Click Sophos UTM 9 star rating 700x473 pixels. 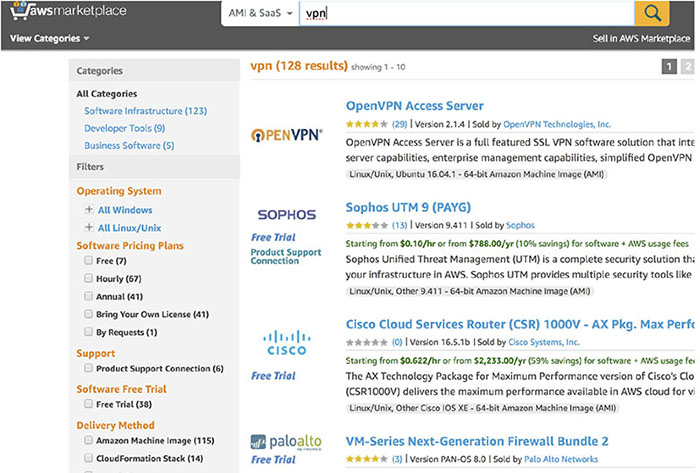pos(366,225)
